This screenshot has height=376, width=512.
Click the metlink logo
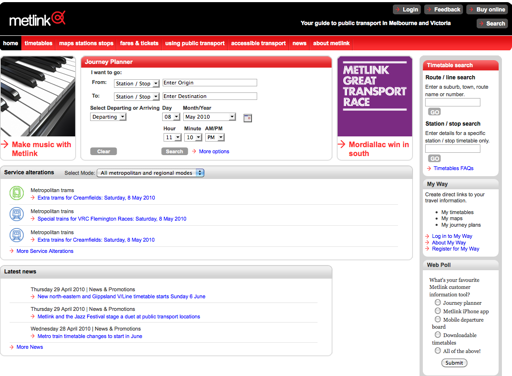(x=37, y=19)
